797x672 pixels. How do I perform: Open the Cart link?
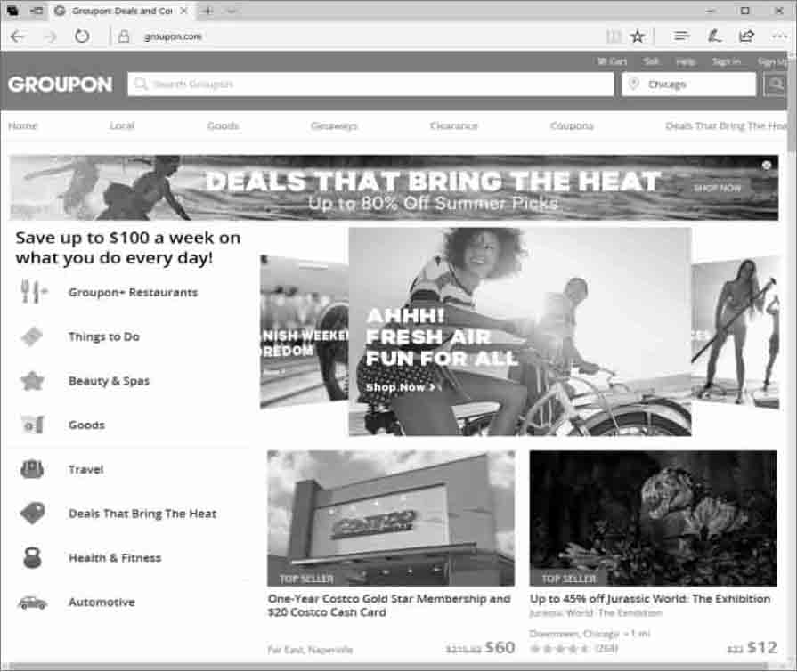[612, 61]
